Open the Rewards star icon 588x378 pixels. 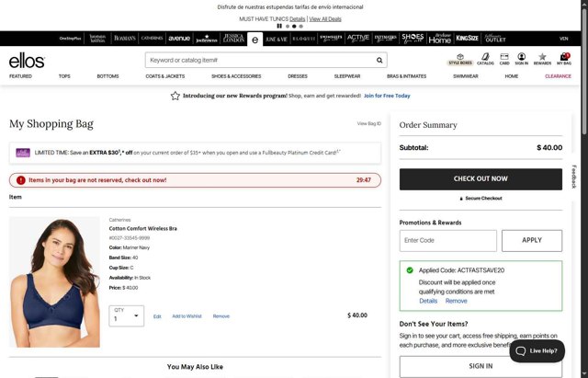tap(542, 59)
